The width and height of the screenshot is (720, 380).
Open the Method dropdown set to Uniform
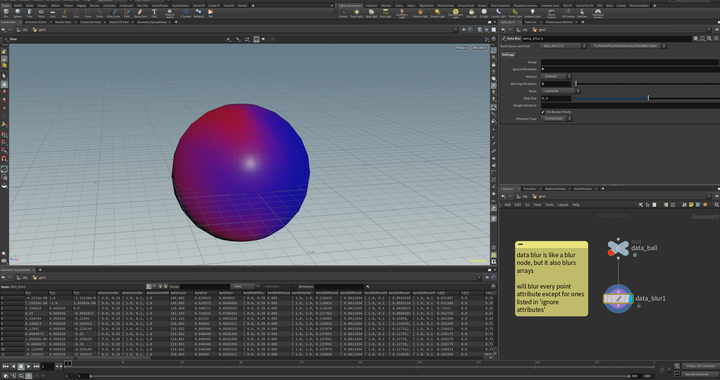click(556, 77)
